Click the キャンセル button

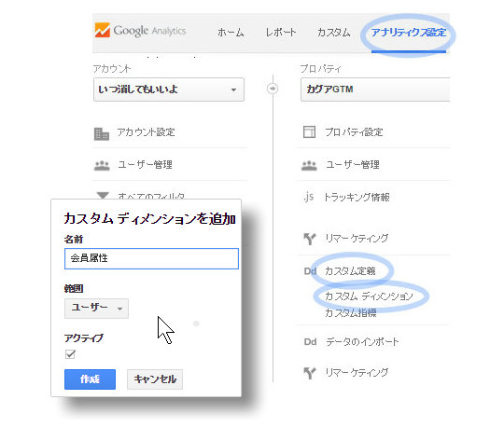click(x=155, y=379)
